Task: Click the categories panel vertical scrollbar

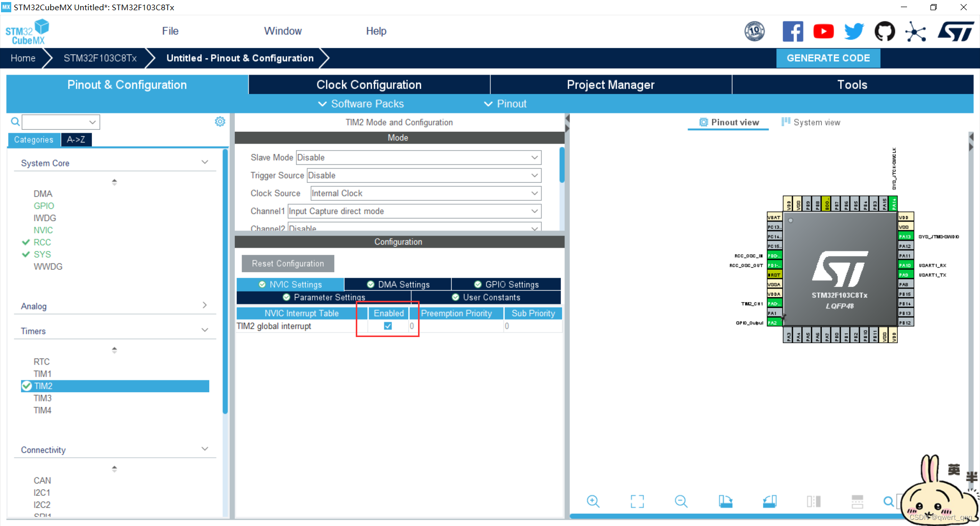Action: (225, 281)
